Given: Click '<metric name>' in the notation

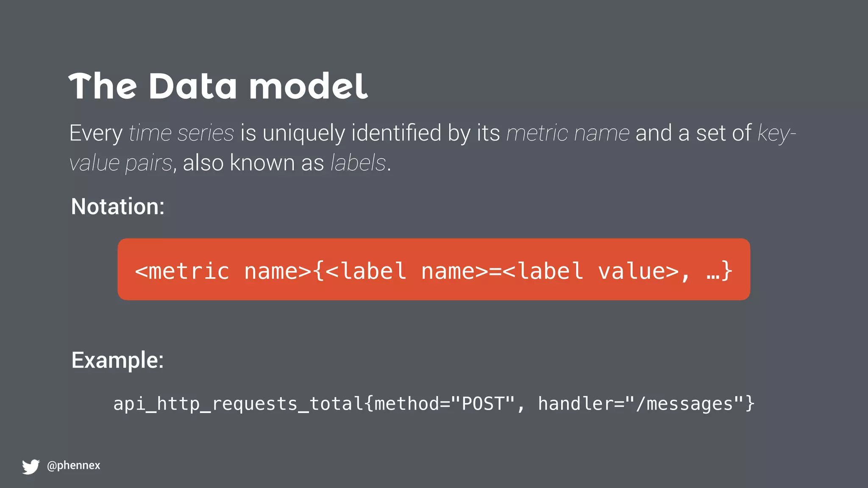Looking at the screenshot, I should pos(223,271).
